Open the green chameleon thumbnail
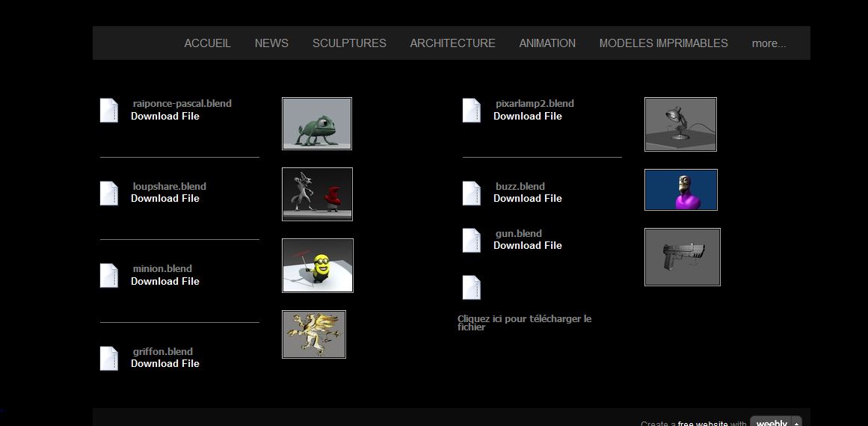This screenshot has width=868, height=426. [317, 123]
